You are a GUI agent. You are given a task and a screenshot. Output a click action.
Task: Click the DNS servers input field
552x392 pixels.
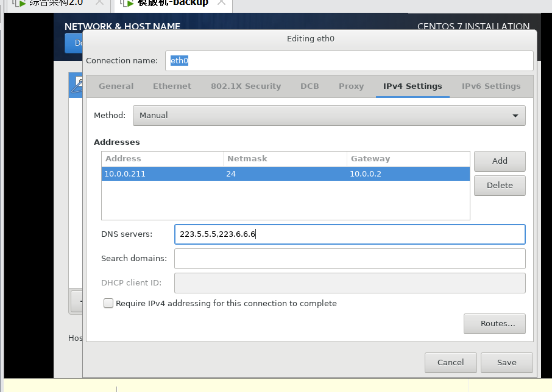(x=350, y=234)
